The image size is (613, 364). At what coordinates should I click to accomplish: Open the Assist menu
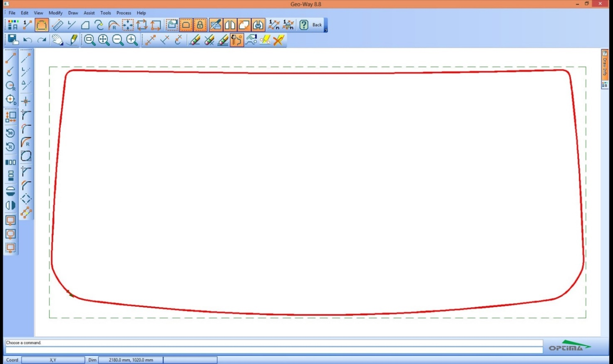tap(89, 13)
